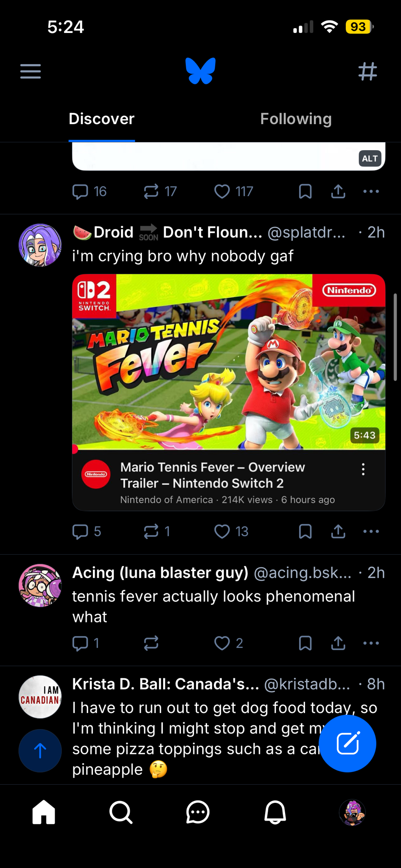Viewport: 401px width, 868px height.
Task: Bookmark the Droid Mario Tennis post
Action: pyautogui.click(x=305, y=531)
